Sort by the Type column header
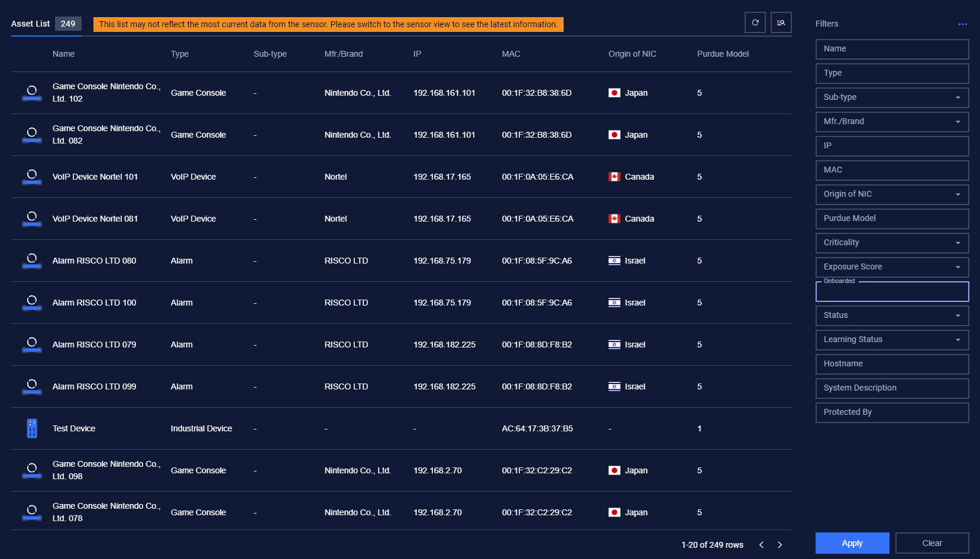 point(180,54)
